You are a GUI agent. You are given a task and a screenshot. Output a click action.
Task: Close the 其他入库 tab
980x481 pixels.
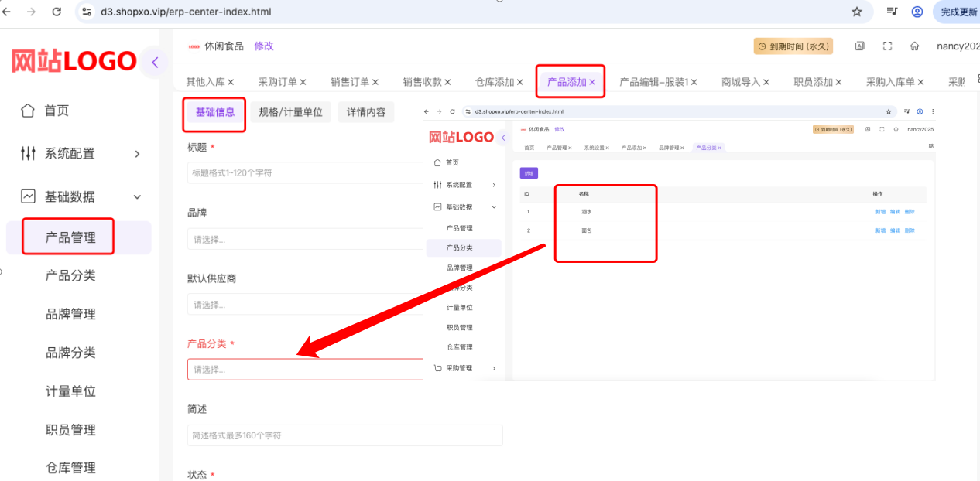231,82
